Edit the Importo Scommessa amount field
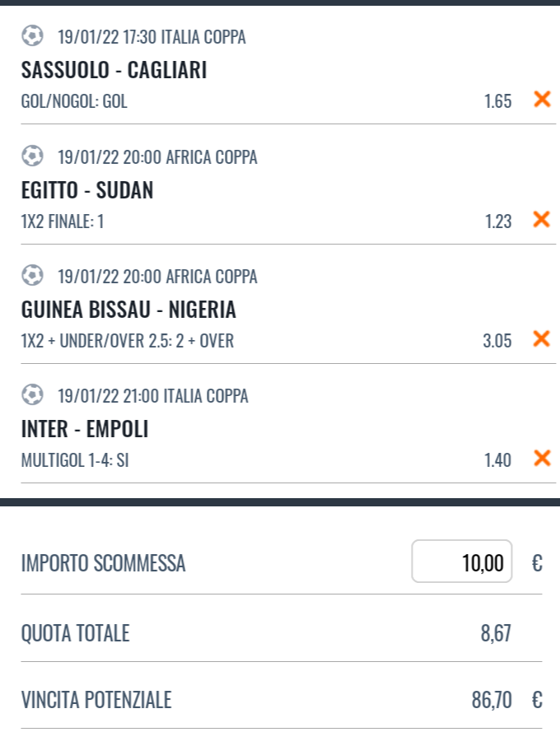 [x=461, y=561]
